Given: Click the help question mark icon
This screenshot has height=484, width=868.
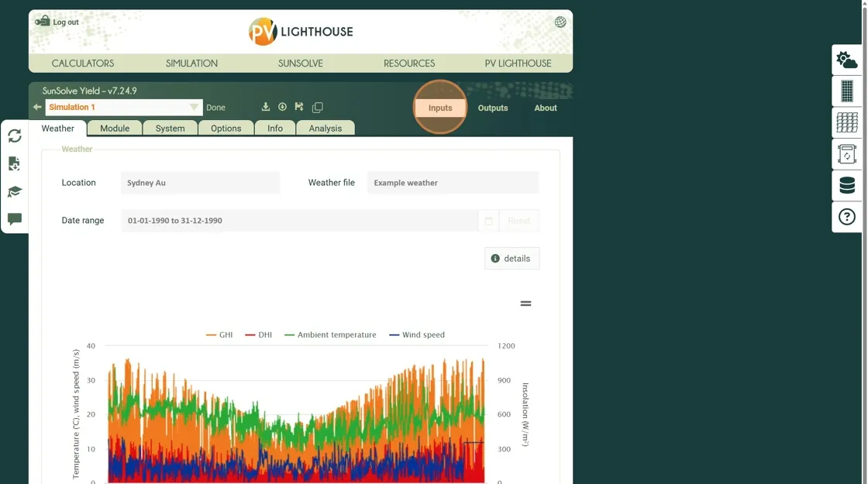Looking at the screenshot, I should click(x=846, y=217).
